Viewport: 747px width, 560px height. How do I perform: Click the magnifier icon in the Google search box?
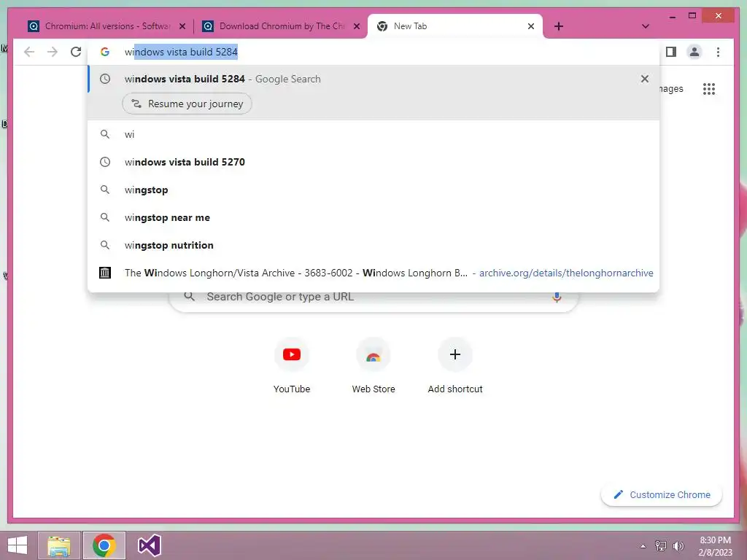tap(189, 297)
